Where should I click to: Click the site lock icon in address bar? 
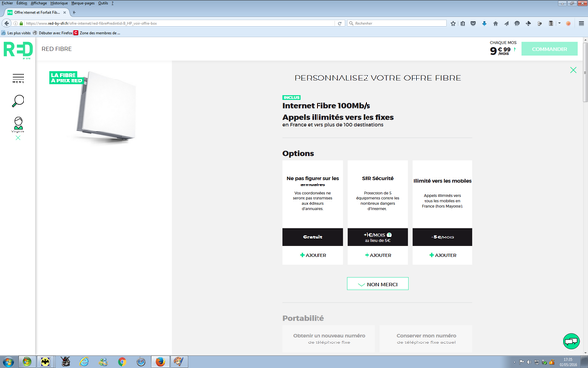click(21, 23)
